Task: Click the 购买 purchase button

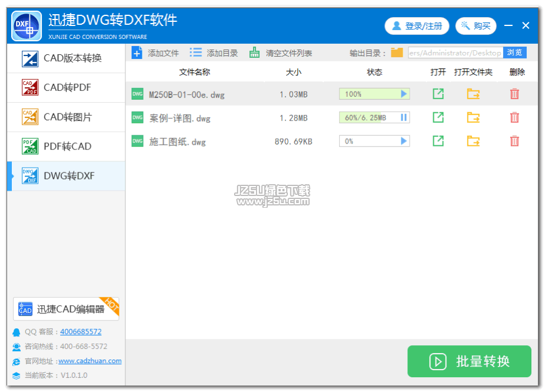Action: (x=476, y=26)
